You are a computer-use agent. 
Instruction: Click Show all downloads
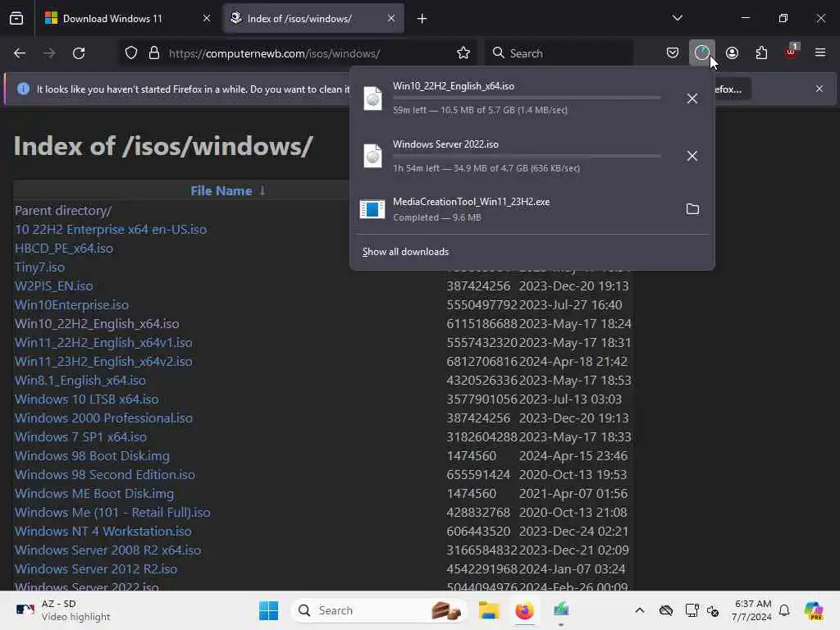point(405,252)
